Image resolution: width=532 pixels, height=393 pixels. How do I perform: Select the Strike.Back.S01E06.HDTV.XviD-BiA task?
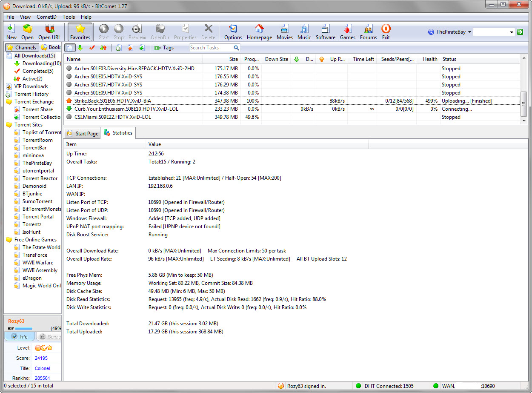pyautogui.click(x=292, y=101)
